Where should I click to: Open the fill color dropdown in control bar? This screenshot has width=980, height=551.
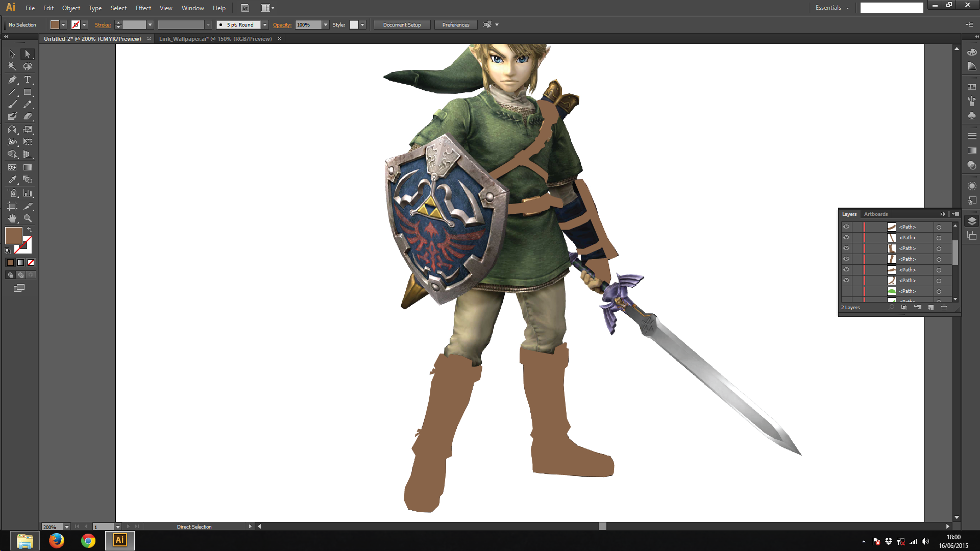[x=63, y=24]
